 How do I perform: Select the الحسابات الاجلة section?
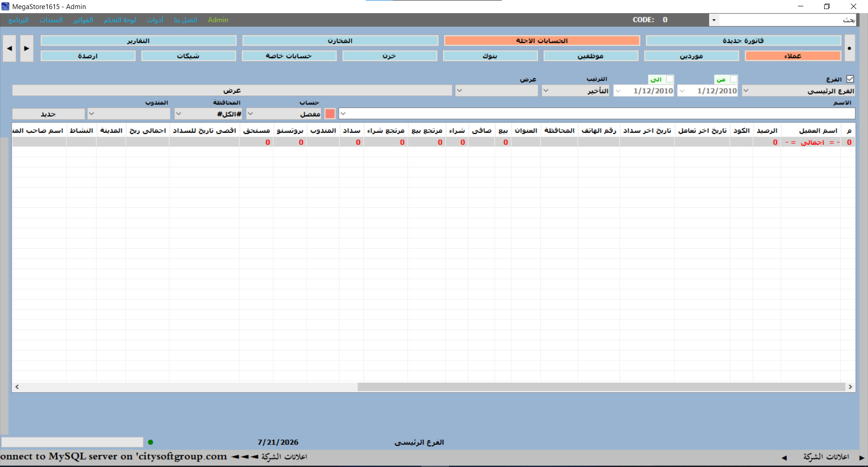coord(542,41)
